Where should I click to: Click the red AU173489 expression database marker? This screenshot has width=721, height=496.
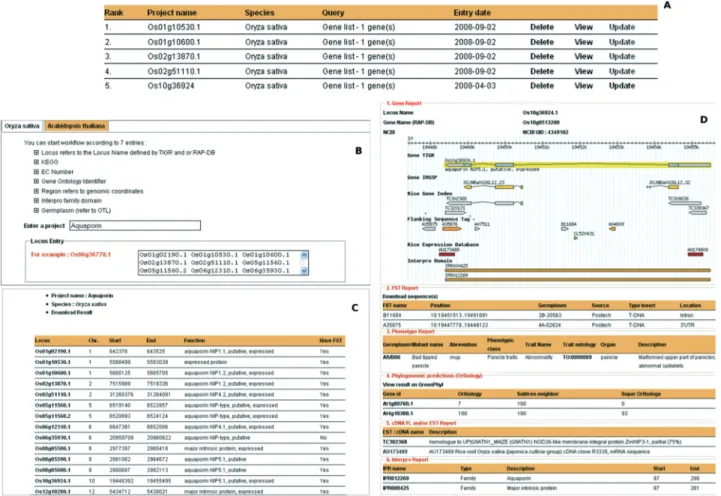pyautogui.click(x=446, y=254)
